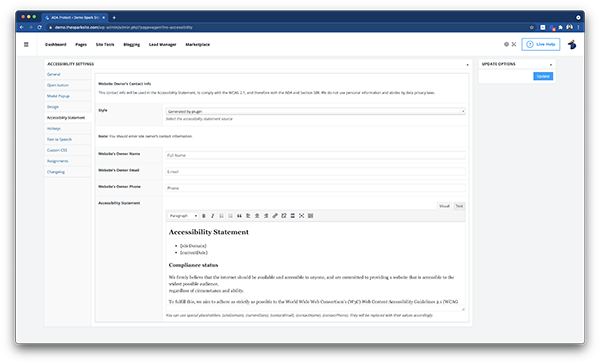Open the Style dropdown, Generated by plugin
The height and width of the screenshot is (364, 600).
(315, 111)
